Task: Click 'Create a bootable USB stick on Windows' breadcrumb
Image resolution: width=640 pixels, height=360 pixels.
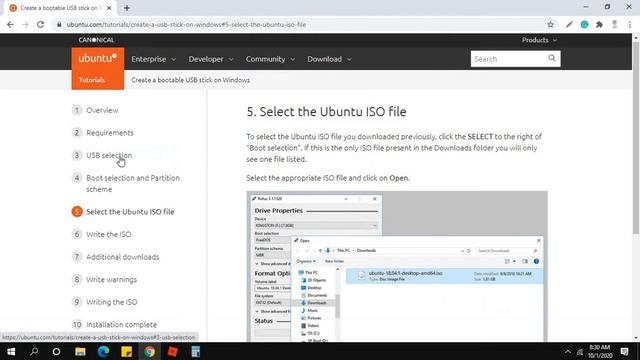Action: 191,80
